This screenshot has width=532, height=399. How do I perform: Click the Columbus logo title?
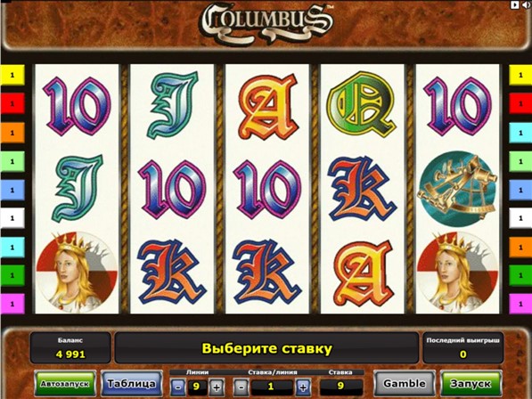[x=266, y=22]
